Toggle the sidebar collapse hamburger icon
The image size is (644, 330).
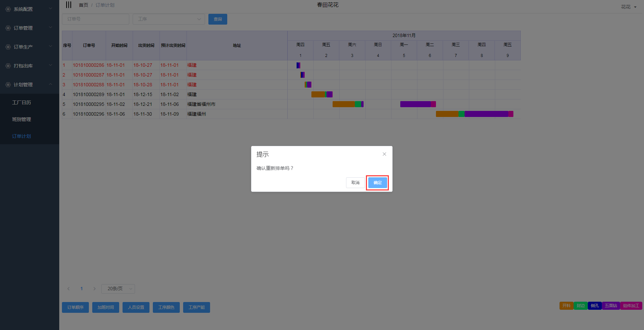pos(69,5)
